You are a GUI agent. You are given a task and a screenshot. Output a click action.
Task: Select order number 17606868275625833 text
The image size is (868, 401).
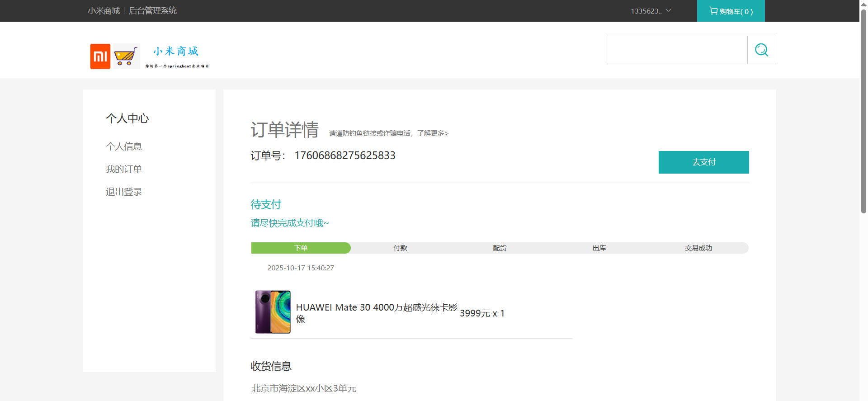(345, 156)
